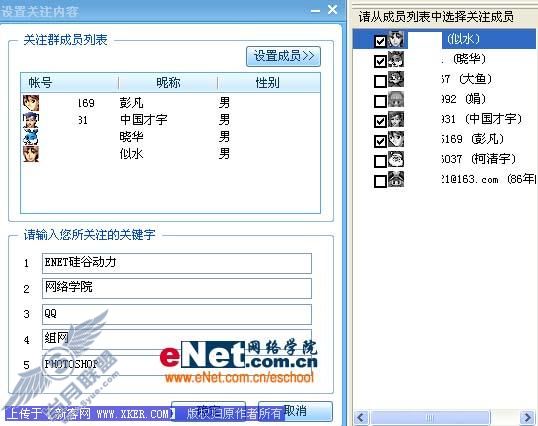Click keyword field 2 containing 网络学院
The image size is (538, 426).
177,288
